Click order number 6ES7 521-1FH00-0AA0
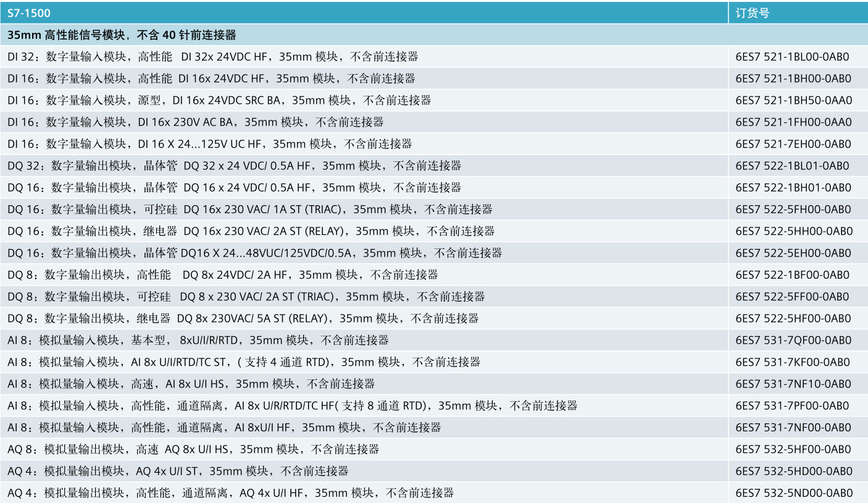The width and height of the screenshot is (868, 503). 793,122
